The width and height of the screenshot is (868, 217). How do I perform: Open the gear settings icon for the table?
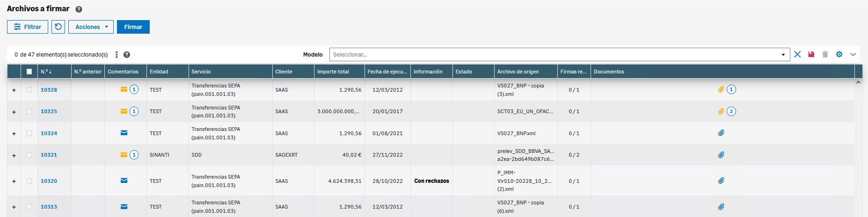[x=839, y=54]
